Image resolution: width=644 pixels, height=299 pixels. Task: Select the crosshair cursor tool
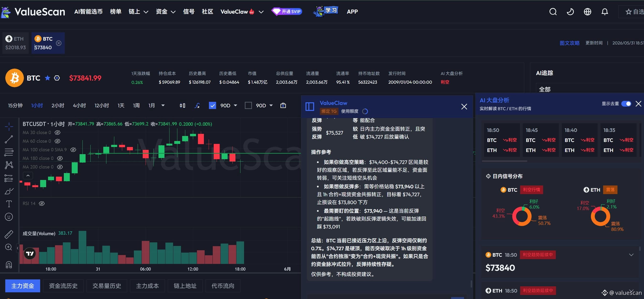(9, 126)
